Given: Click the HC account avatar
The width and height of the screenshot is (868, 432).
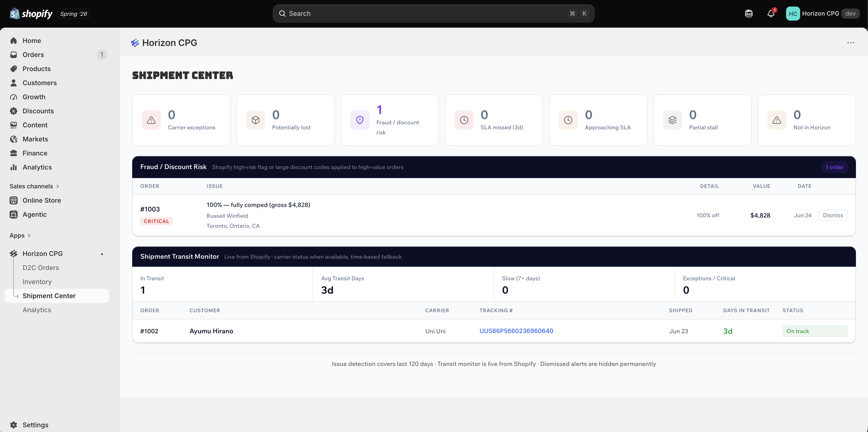Looking at the screenshot, I should (793, 14).
